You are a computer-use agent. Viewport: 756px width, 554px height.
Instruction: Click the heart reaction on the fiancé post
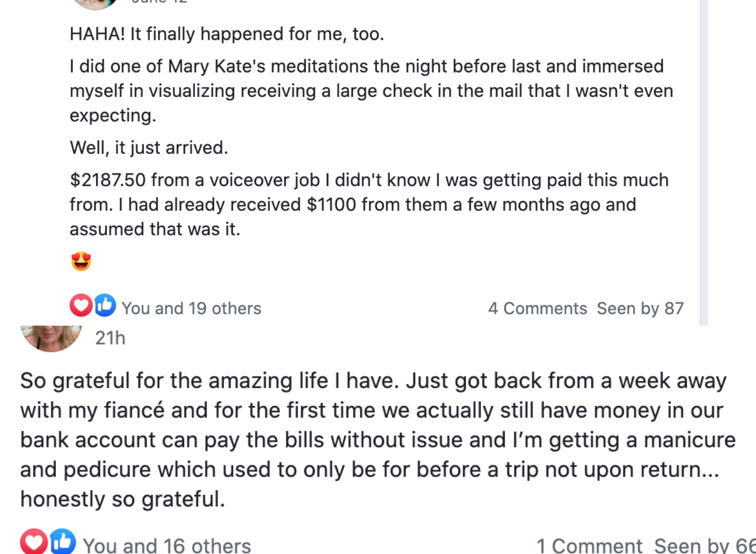coord(34,542)
